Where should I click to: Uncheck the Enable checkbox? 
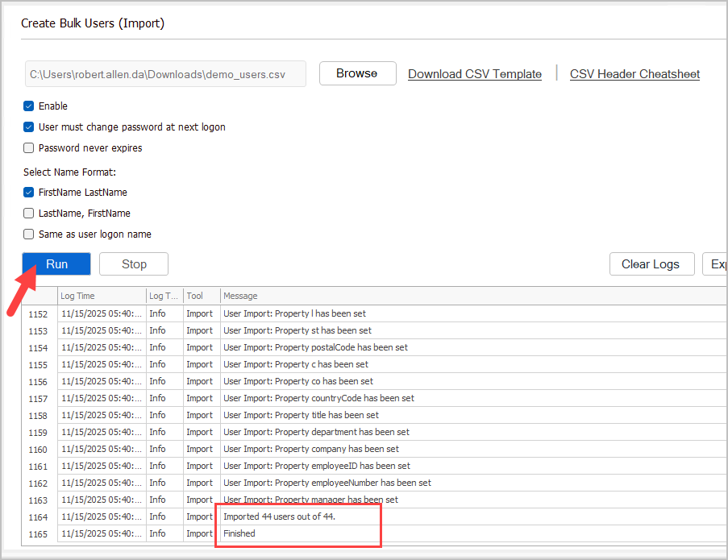point(29,106)
